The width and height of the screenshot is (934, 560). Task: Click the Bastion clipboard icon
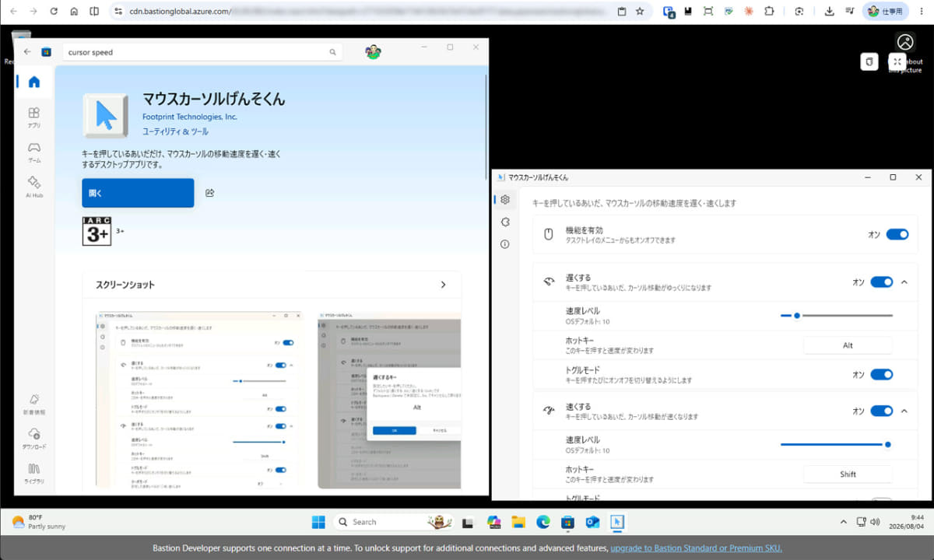coord(869,61)
